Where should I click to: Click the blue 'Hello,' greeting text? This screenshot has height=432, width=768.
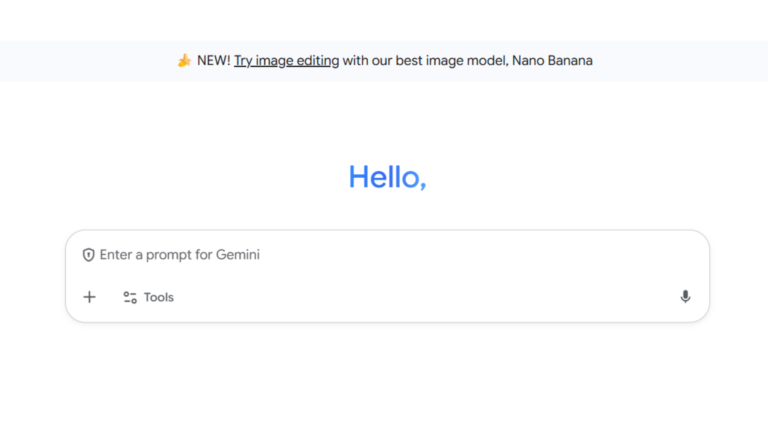pos(387,177)
